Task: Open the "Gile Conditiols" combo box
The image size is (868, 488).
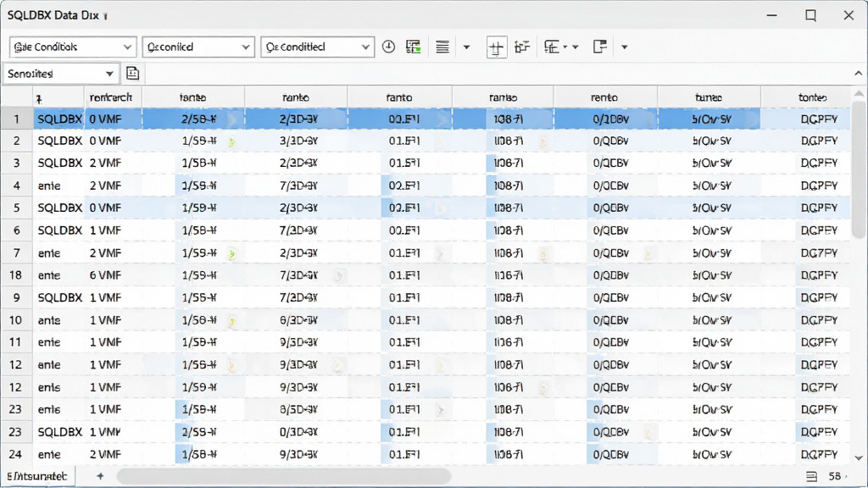Action: (73, 47)
